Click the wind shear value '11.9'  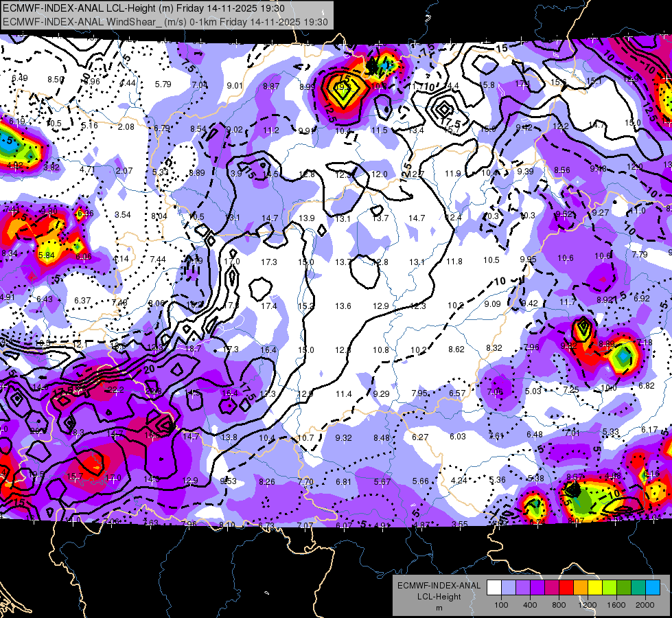click(452, 173)
